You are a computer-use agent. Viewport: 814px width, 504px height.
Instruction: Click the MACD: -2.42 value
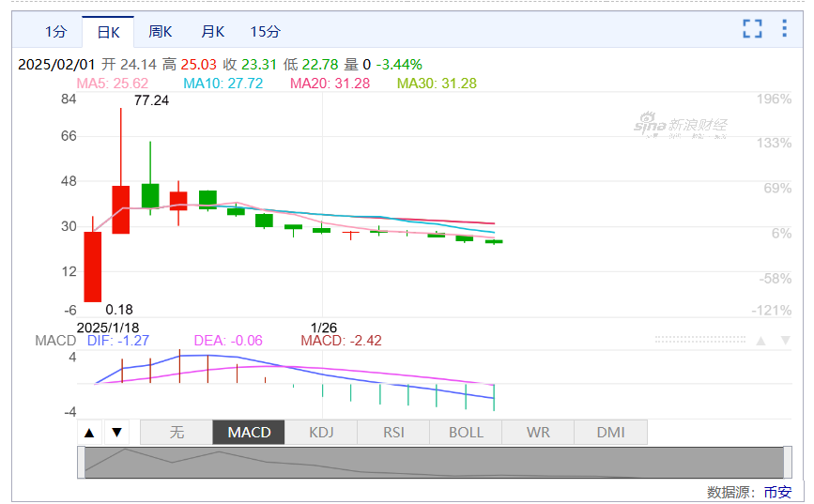click(x=341, y=341)
